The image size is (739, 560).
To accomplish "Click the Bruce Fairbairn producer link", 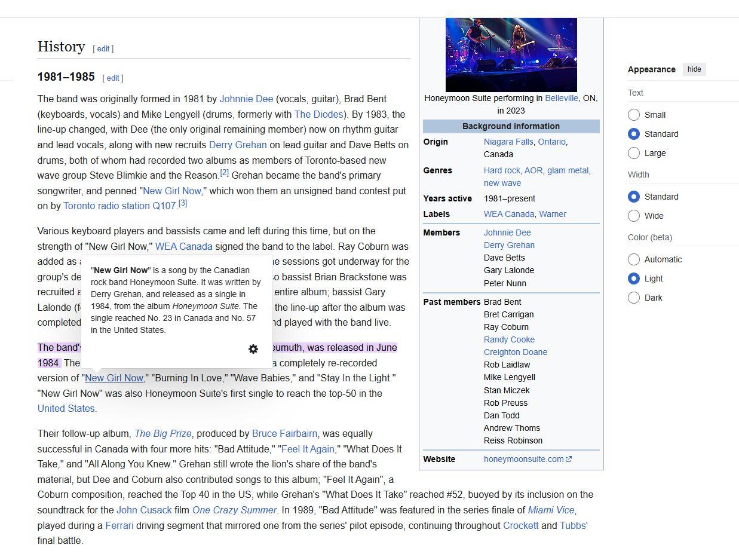I will 284,434.
